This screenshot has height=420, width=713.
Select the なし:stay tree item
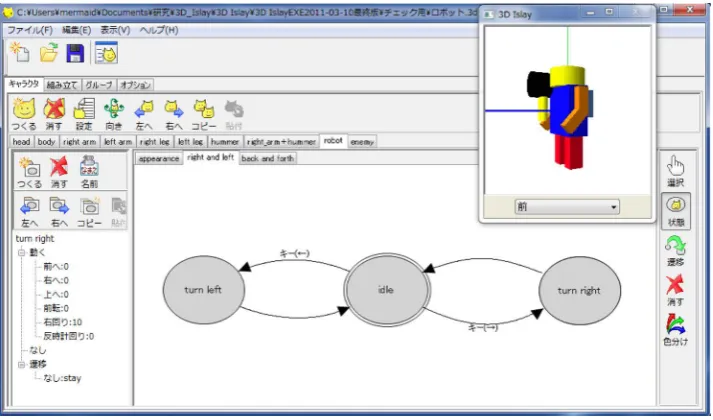tap(62, 378)
